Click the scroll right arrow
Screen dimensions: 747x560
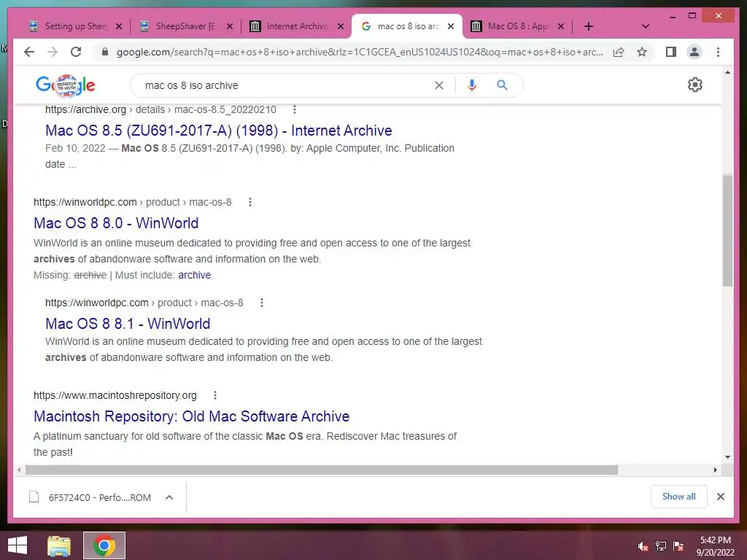(715, 470)
